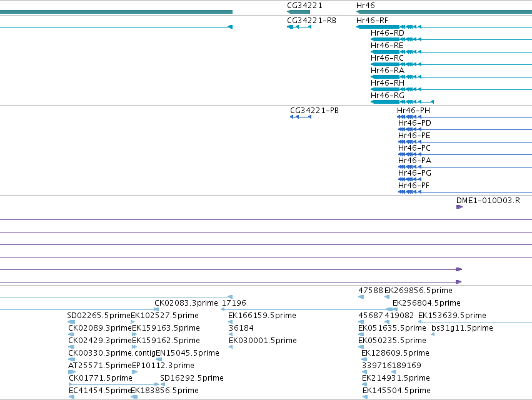Viewport: 532px width, 400px height.
Task: Select the Hr46-PC CDS
Action: point(414,148)
